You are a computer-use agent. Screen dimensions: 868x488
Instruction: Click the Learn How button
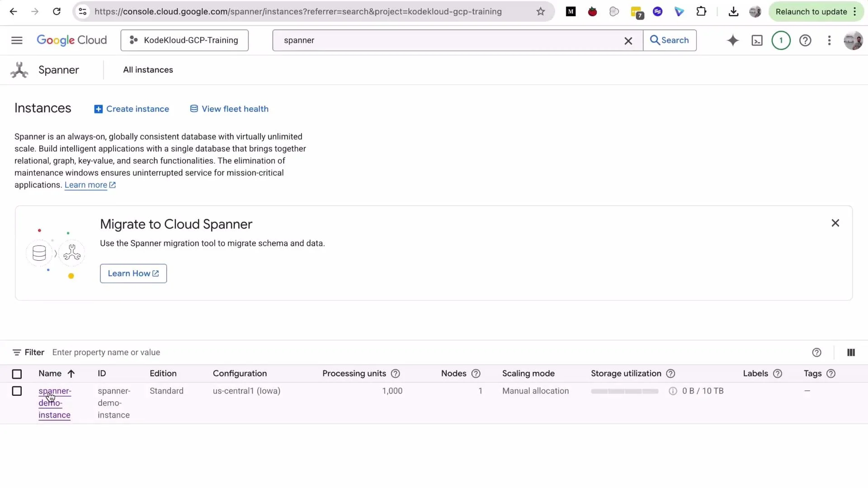(x=133, y=273)
